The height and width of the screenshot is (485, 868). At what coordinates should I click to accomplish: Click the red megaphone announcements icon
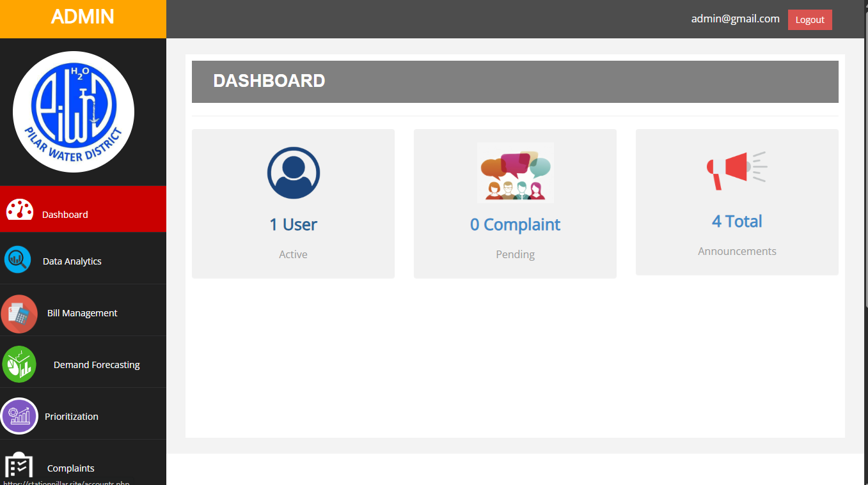(x=736, y=171)
